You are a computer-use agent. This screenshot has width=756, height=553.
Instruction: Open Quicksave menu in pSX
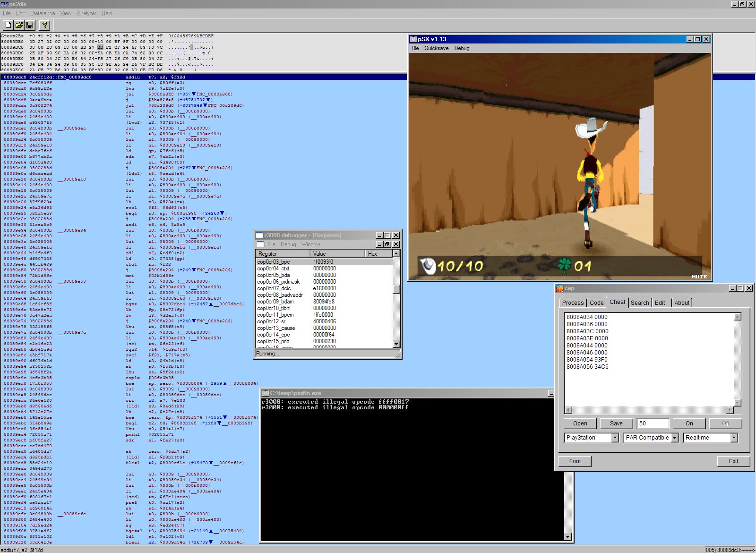[x=436, y=48]
